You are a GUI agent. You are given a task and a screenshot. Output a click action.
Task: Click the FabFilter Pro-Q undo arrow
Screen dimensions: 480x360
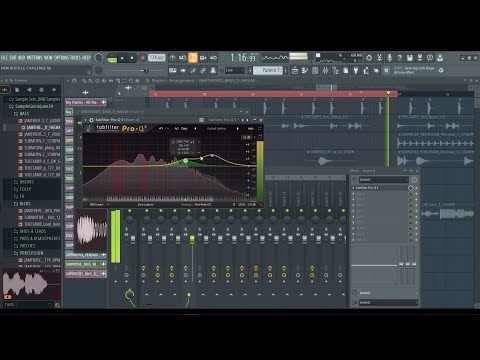pos(161,128)
